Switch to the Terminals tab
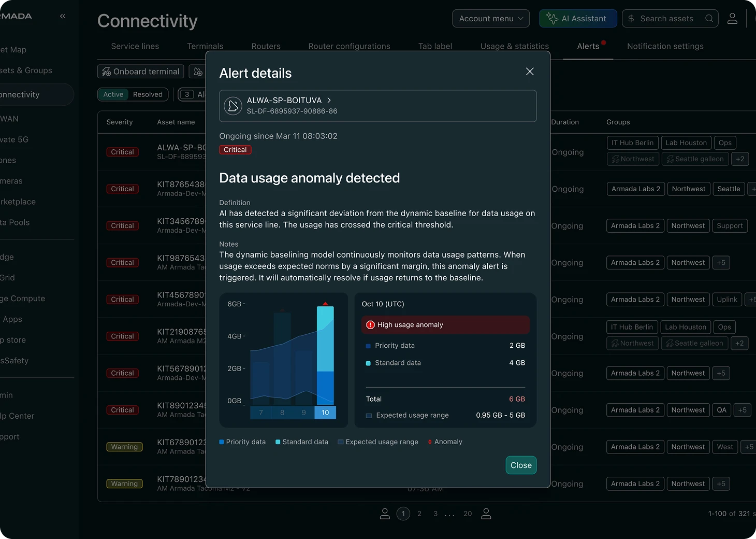756x539 pixels. [x=205, y=46]
